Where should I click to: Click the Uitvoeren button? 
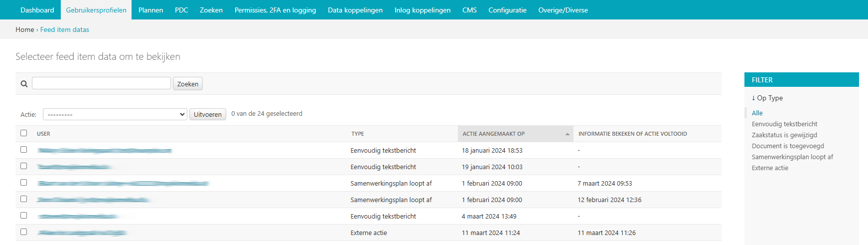tap(207, 114)
